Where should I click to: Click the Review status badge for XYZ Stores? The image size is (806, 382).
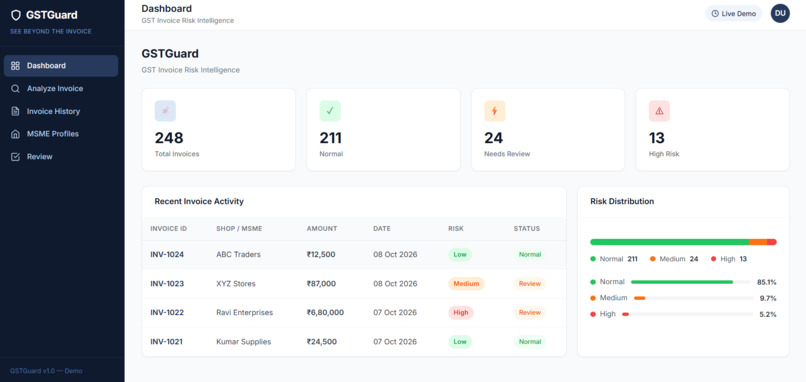529,283
